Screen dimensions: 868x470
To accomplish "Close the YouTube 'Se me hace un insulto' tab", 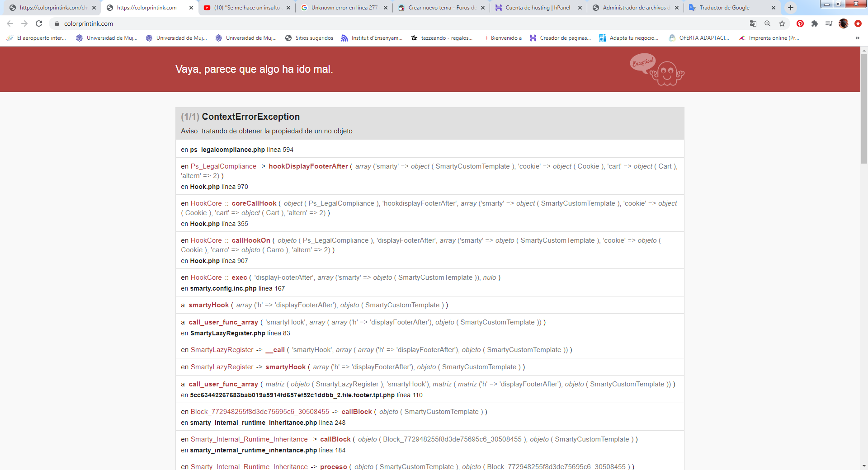I will click(x=288, y=8).
